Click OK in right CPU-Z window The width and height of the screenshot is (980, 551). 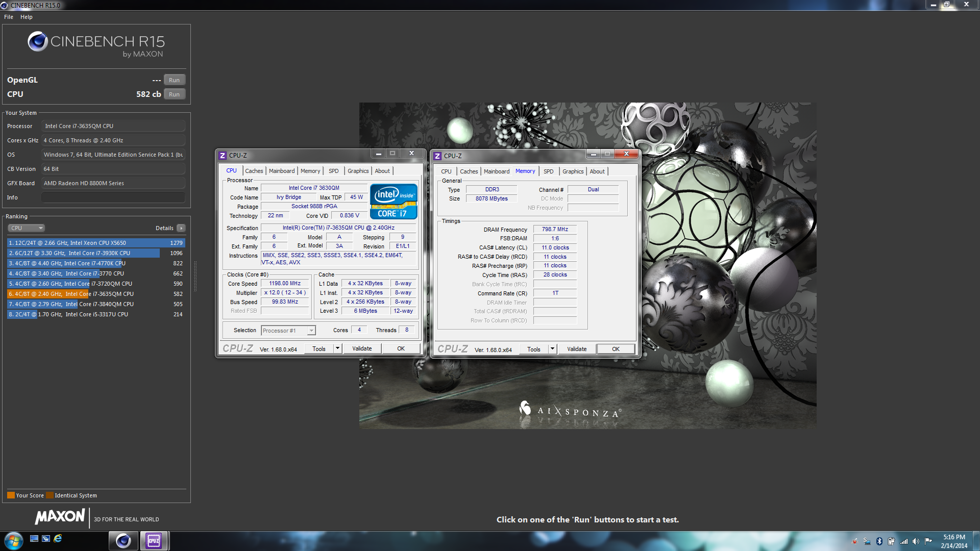coord(616,349)
